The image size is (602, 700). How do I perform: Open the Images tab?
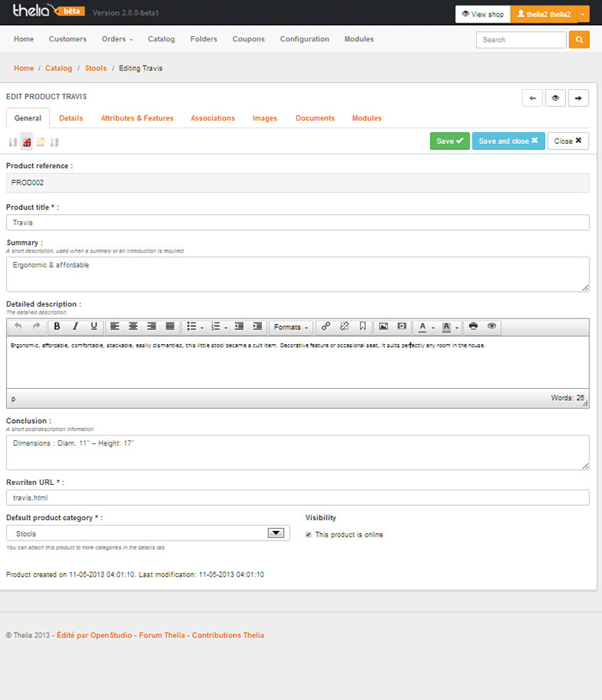point(264,118)
